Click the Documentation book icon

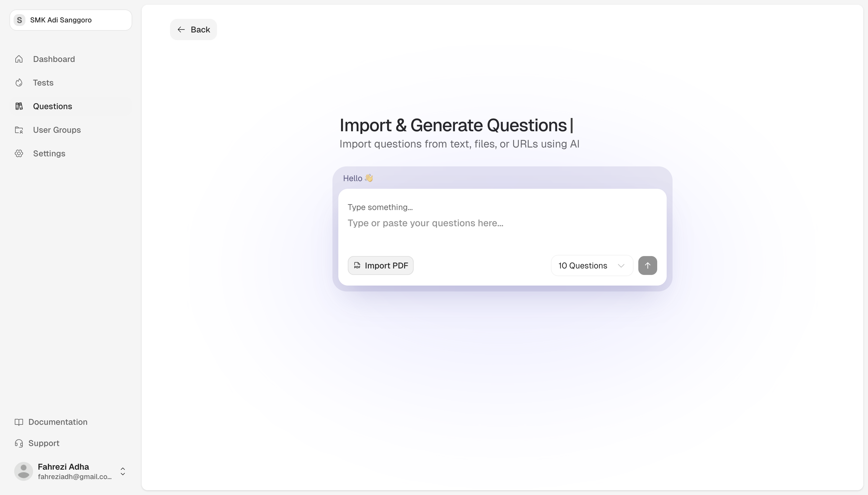coord(19,422)
